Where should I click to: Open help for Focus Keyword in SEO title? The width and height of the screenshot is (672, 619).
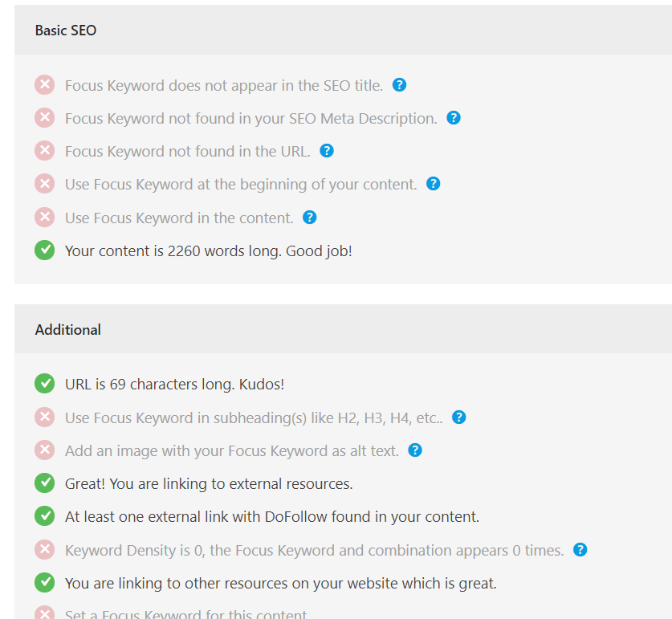(399, 85)
